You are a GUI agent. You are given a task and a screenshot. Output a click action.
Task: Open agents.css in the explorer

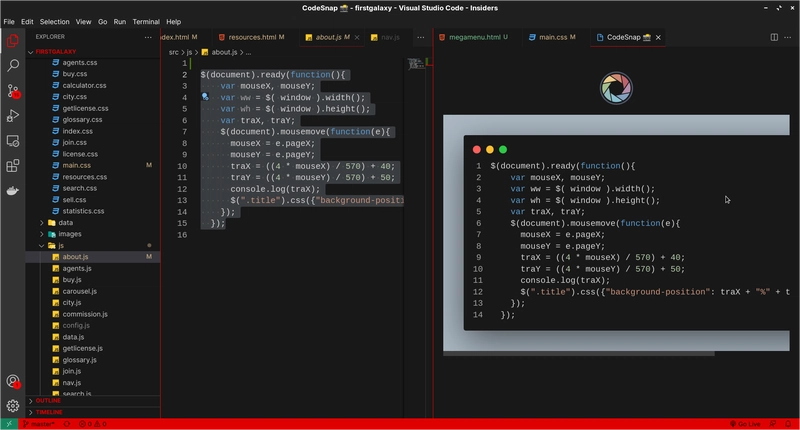[80, 63]
